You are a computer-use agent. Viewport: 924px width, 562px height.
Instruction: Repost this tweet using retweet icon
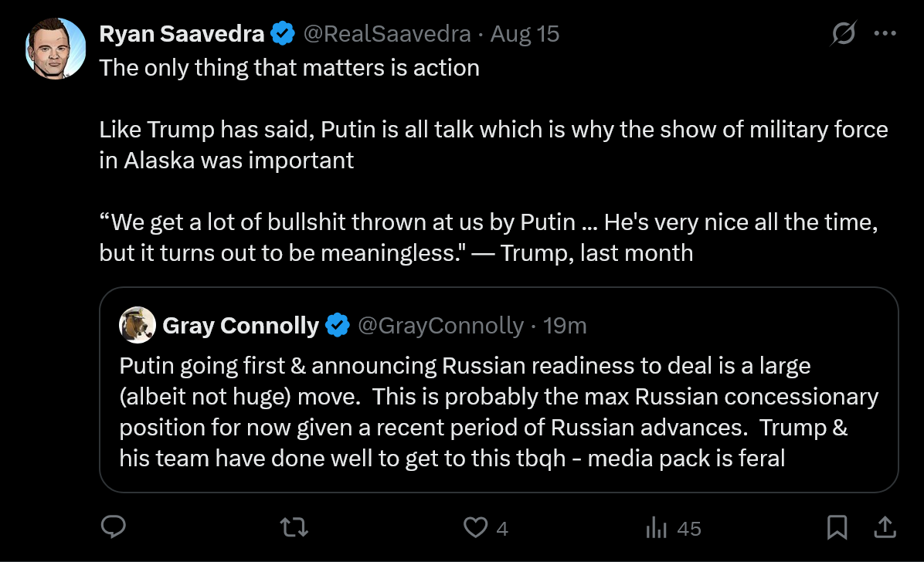click(x=294, y=527)
